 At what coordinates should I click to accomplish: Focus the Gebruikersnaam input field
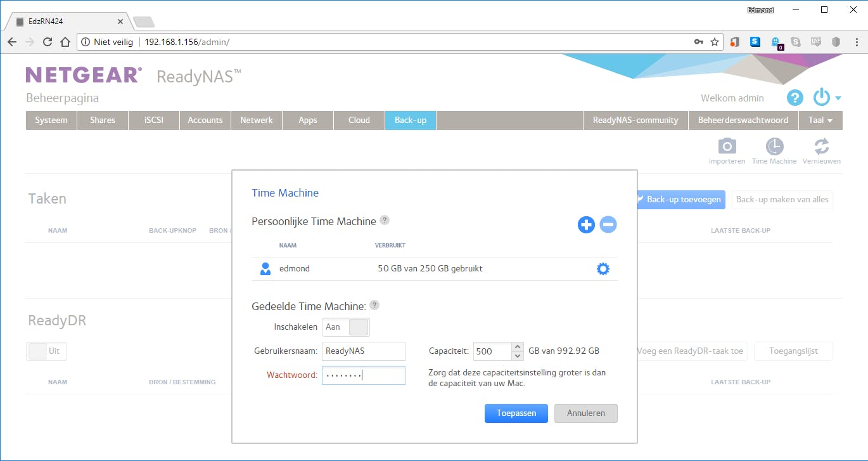tap(364, 351)
